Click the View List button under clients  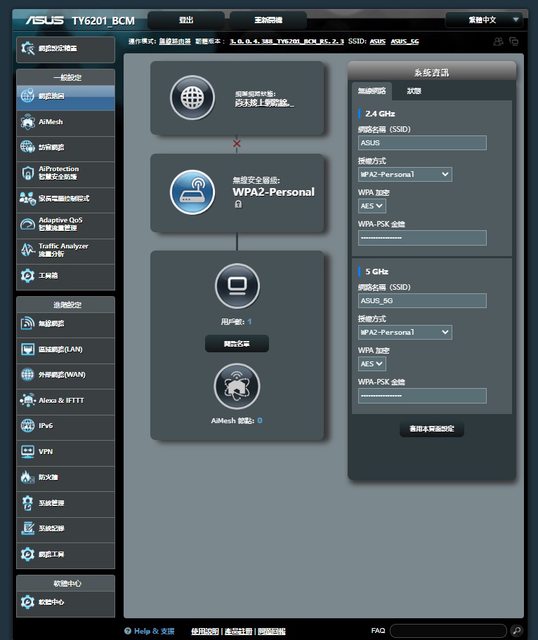pos(237,344)
